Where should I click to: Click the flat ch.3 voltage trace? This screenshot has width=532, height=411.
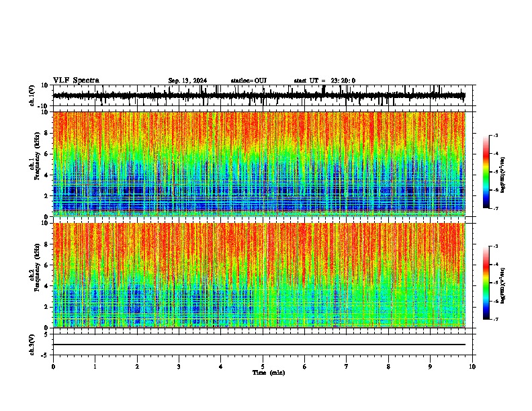coord(259,345)
